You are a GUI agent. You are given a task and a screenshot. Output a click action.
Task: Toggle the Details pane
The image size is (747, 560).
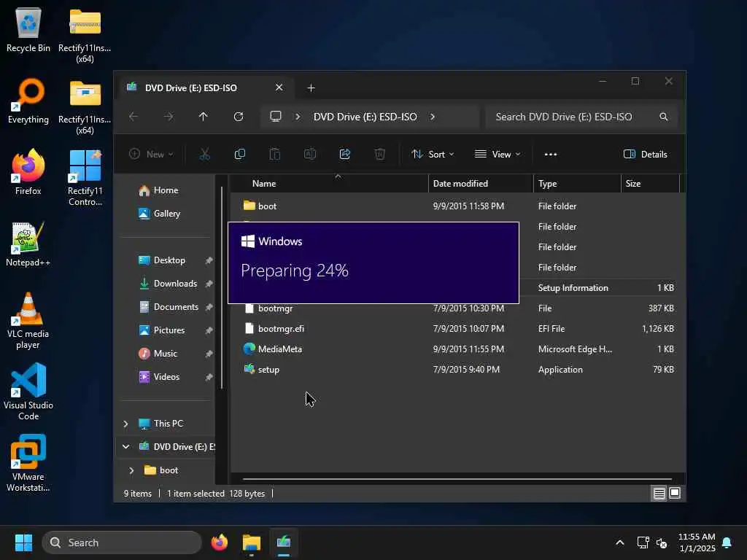[645, 155]
